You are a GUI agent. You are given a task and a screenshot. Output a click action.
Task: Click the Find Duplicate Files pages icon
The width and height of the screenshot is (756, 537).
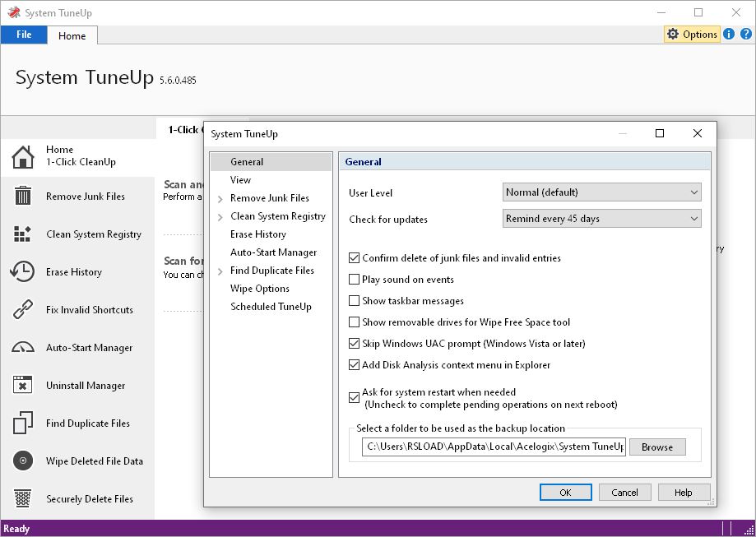pos(23,423)
